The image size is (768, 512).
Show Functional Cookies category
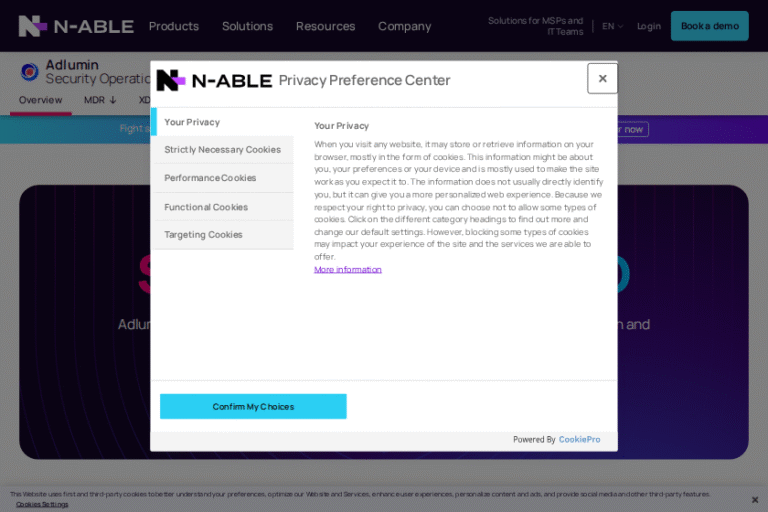pos(206,207)
